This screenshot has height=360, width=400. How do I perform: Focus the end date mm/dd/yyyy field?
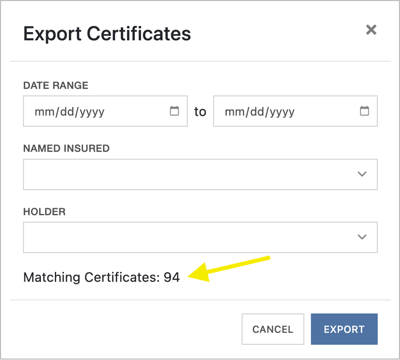(295, 111)
